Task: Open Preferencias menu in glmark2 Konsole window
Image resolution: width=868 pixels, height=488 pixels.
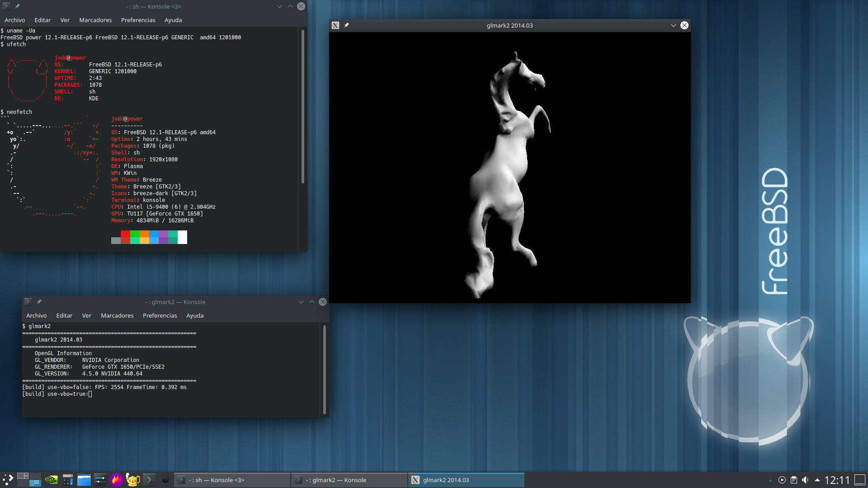Action: tap(160, 316)
